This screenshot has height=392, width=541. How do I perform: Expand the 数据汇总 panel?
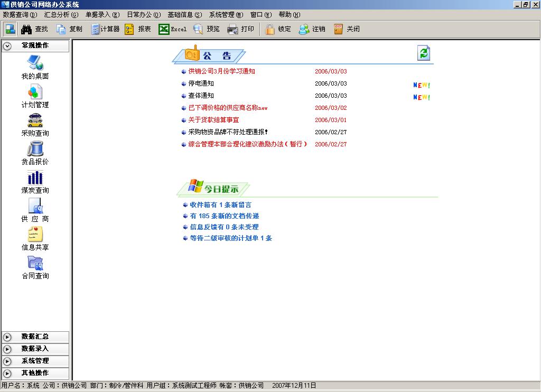(35, 337)
